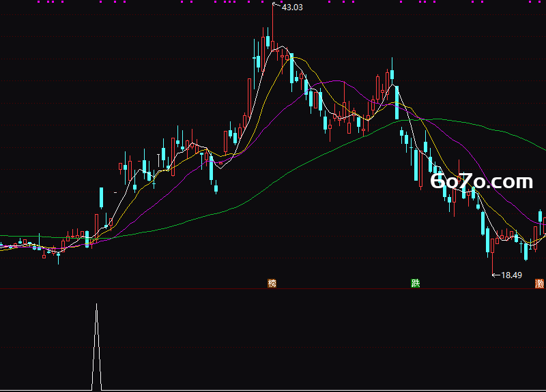Click the orange 激 event marker icon
This screenshot has width=546, height=392.
pos(539,283)
